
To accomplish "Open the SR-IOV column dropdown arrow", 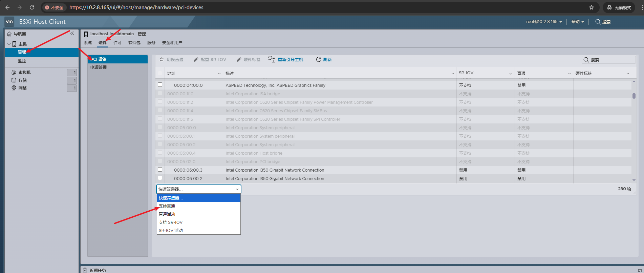I will pos(511,74).
